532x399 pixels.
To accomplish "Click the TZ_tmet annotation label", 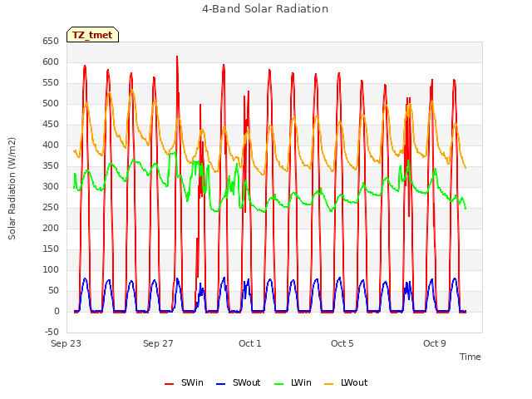I will click(x=92, y=35).
